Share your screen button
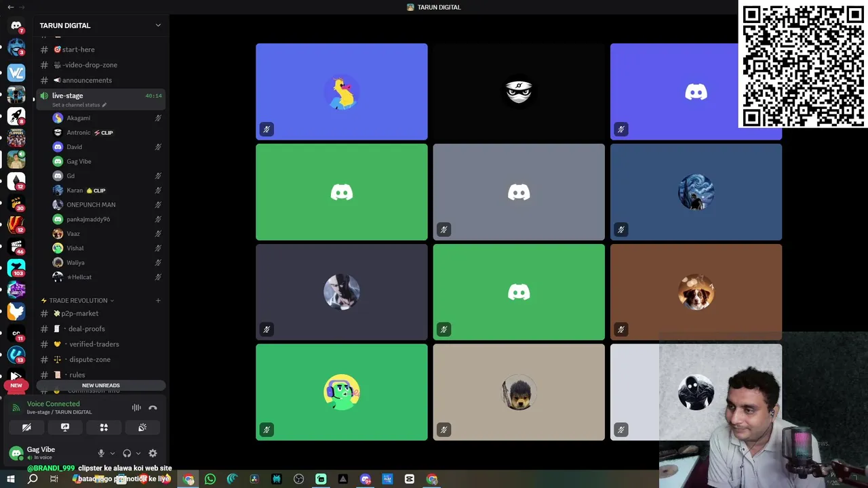The width and height of the screenshot is (868, 488). pos(65,428)
